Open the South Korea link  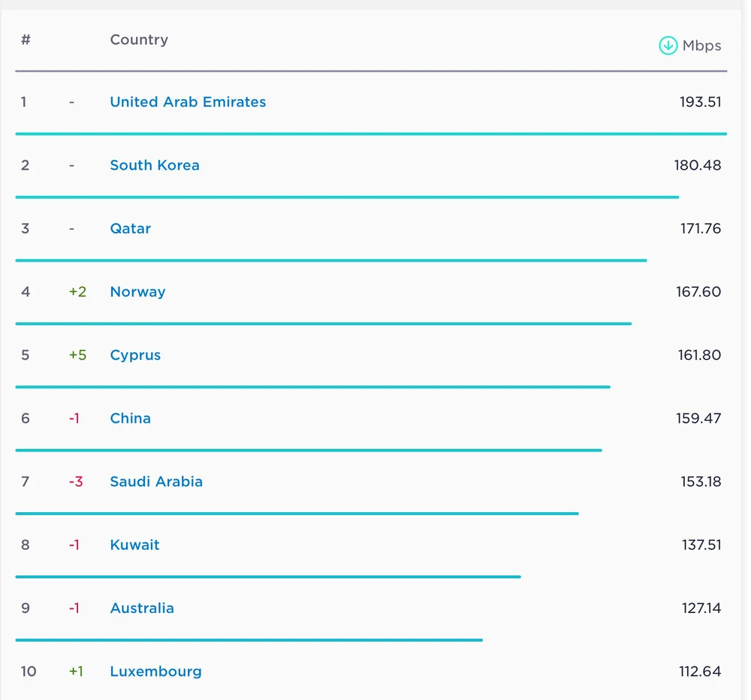tap(155, 165)
